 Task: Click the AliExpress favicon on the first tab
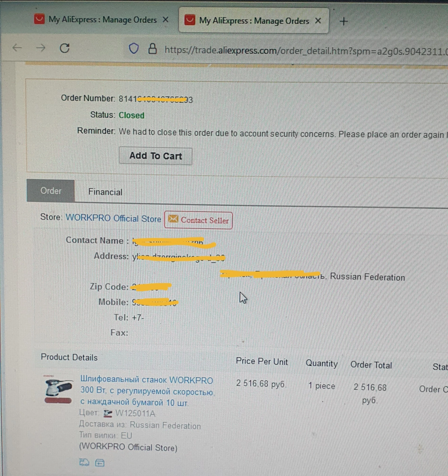coord(39,19)
